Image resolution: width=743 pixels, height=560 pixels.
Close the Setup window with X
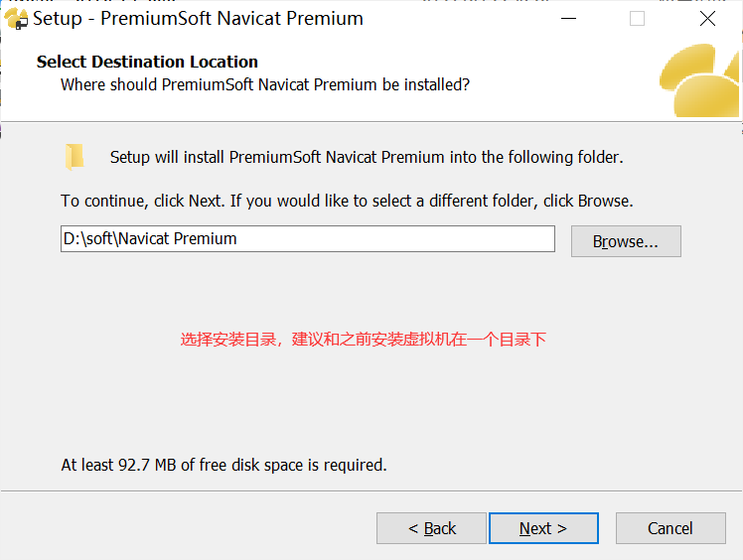coord(707,19)
